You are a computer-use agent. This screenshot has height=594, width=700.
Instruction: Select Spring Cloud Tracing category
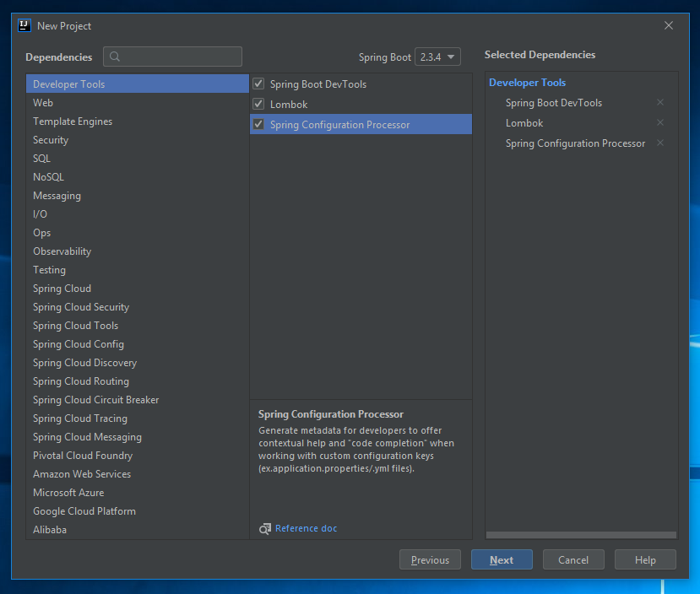tap(138, 418)
